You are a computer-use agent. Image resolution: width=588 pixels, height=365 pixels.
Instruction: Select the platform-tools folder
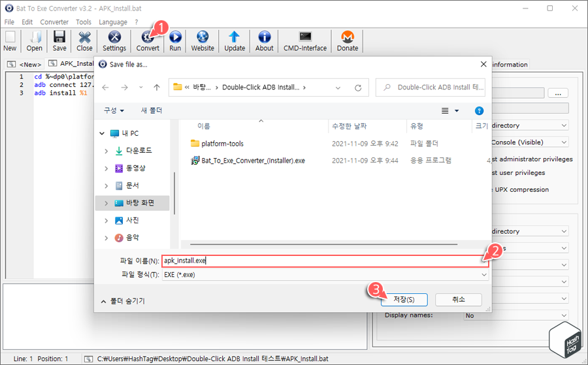(222, 144)
